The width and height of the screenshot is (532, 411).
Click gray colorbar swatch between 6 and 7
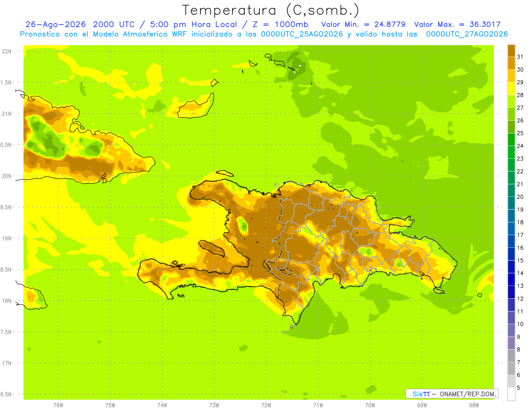[x=511, y=368]
